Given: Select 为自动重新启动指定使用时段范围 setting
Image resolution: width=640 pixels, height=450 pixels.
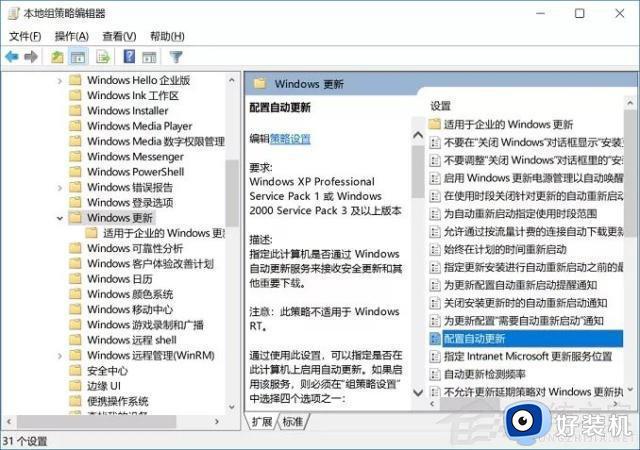Looking at the screenshot, I should 520,214.
